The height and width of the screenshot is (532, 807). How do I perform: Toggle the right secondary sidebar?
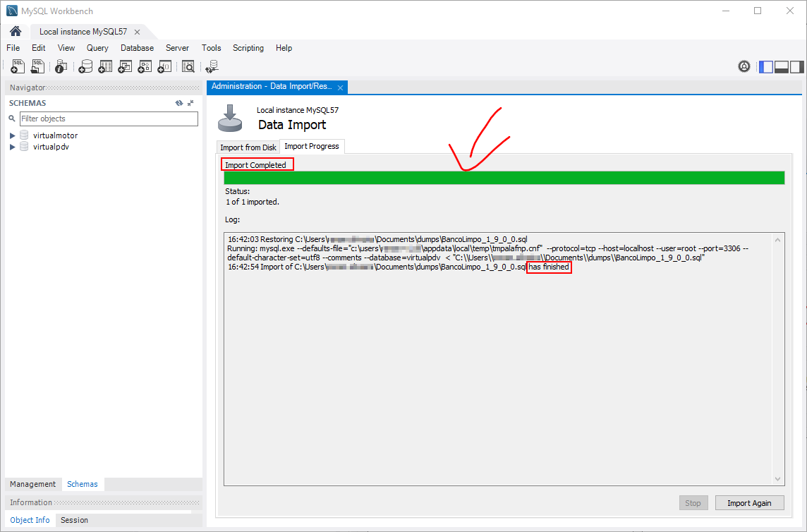pos(796,66)
